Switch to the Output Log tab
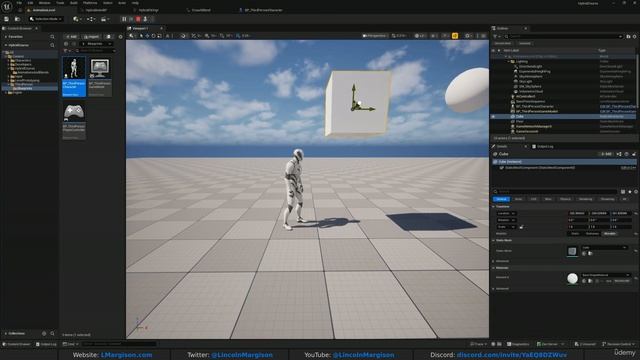 pos(543,146)
